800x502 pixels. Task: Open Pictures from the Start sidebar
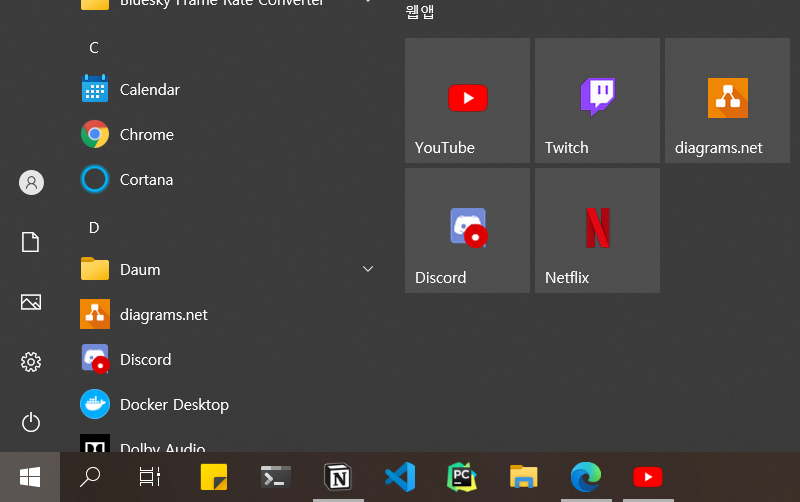click(x=31, y=302)
